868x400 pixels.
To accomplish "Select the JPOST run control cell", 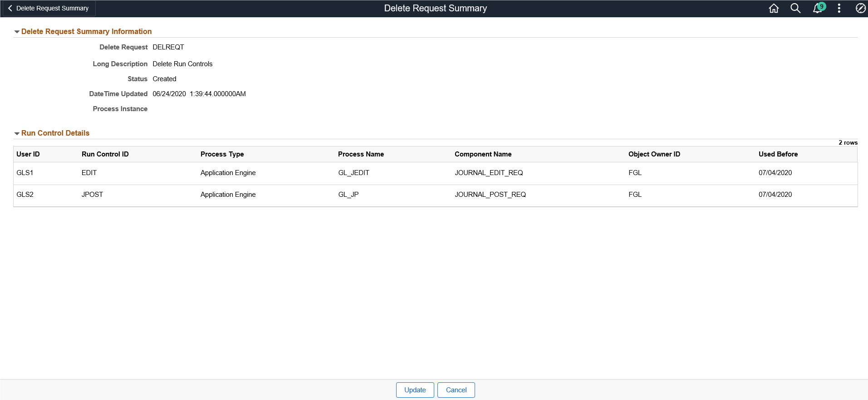I will (x=93, y=195).
